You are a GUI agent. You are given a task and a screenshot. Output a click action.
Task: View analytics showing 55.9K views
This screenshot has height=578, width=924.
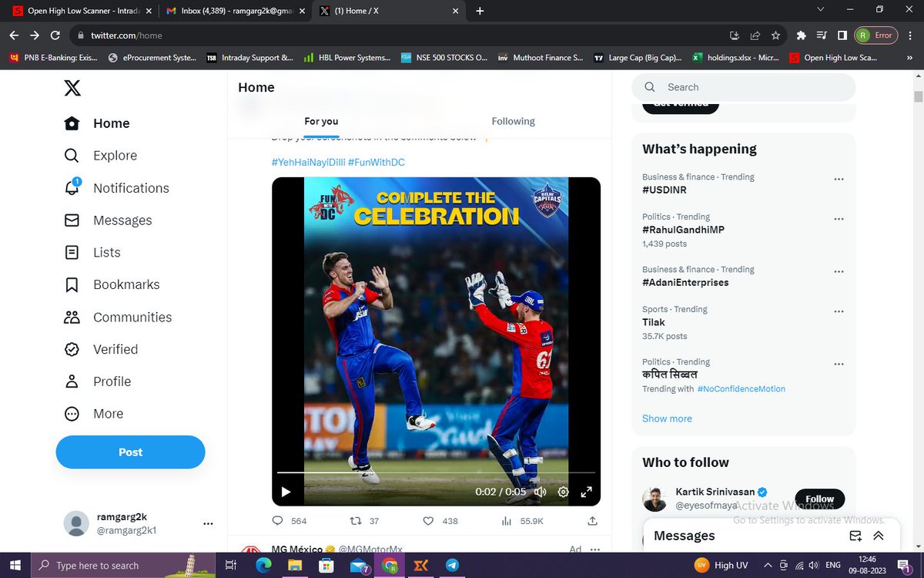point(522,521)
